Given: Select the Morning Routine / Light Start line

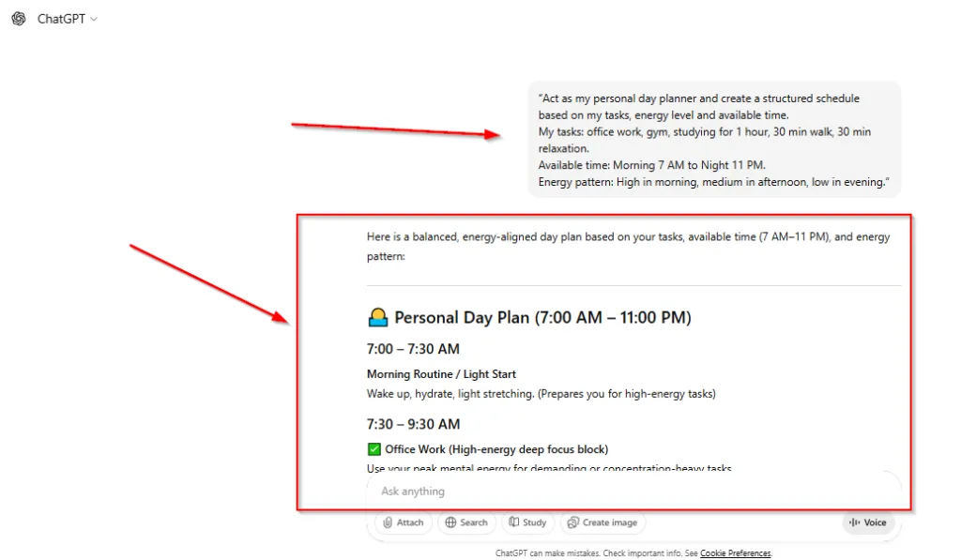Looking at the screenshot, I should tap(441, 374).
